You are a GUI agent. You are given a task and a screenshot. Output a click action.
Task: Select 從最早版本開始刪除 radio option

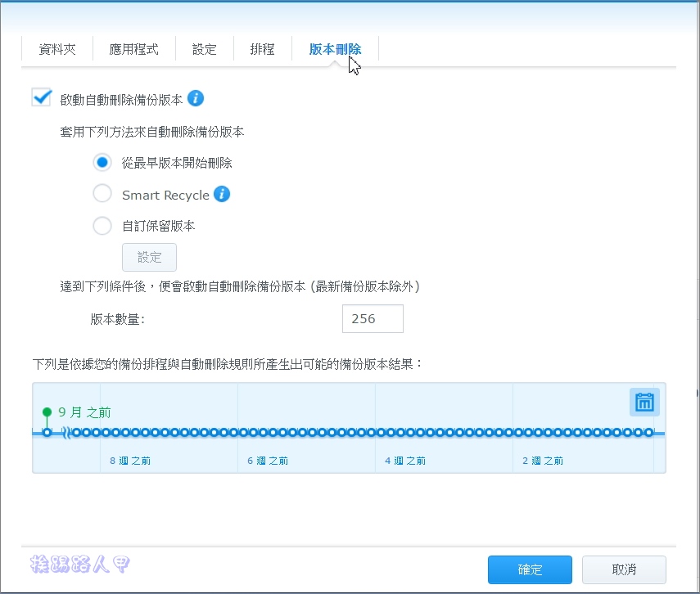(x=102, y=163)
